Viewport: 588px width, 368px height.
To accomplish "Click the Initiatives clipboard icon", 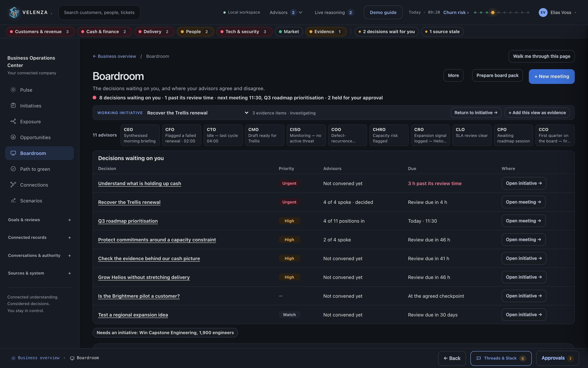I will (x=13, y=106).
